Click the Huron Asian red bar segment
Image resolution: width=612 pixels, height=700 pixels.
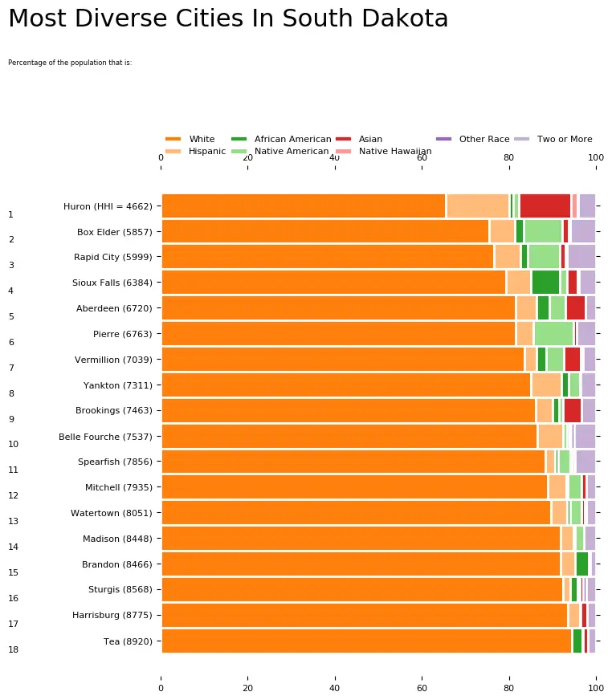(x=545, y=206)
